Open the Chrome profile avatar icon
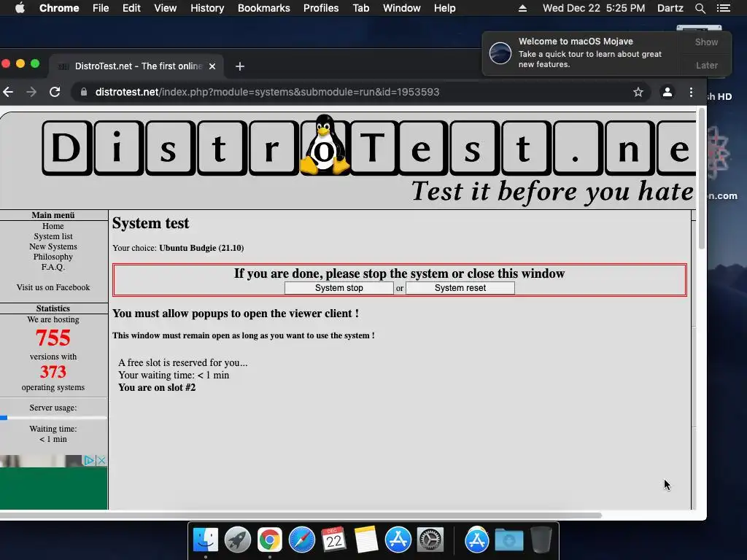747x560 pixels. (667, 92)
